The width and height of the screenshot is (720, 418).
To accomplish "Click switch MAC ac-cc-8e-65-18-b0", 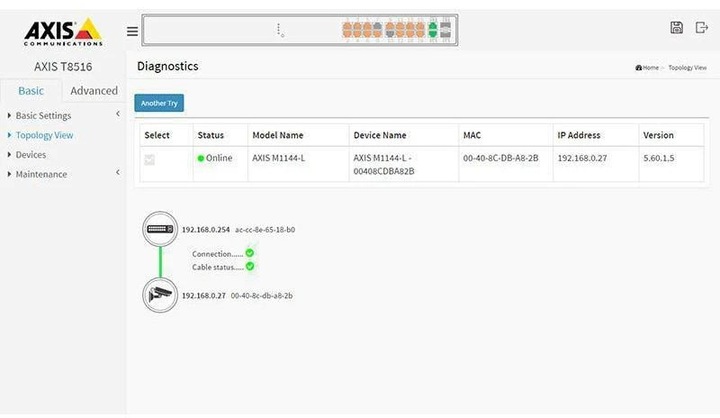I will (265, 229).
